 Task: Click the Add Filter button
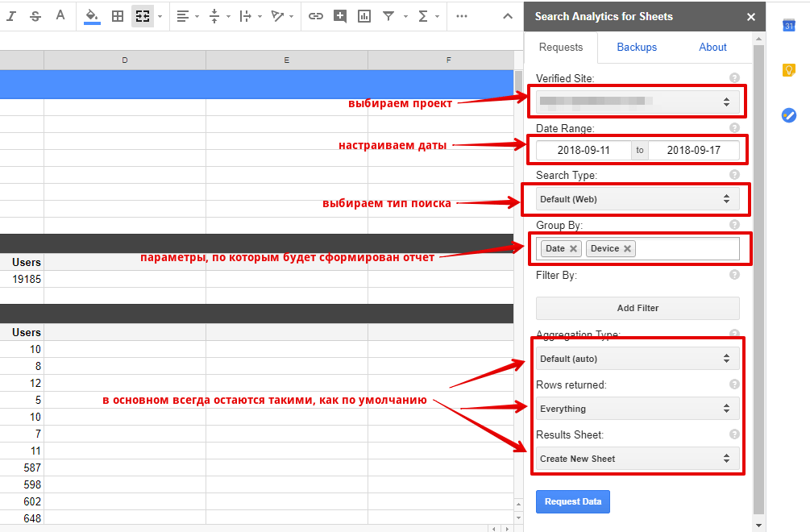[637, 308]
